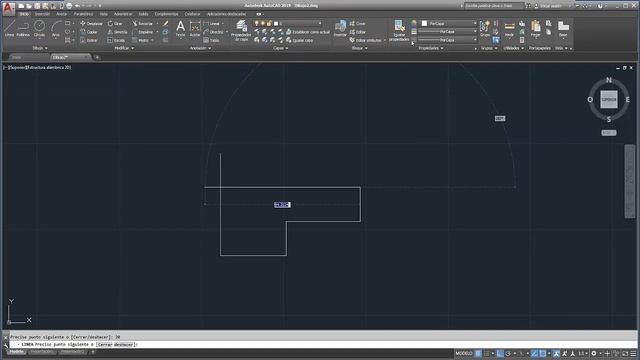Click the Recortar (trim) tool
Viewport: 640px width, 360px height.
click(142, 24)
